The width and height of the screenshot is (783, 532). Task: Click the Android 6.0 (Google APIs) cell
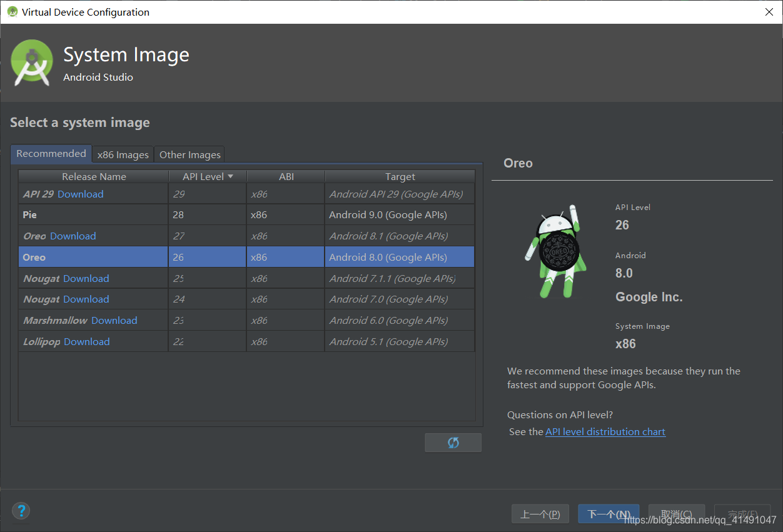tap(400, 320)
